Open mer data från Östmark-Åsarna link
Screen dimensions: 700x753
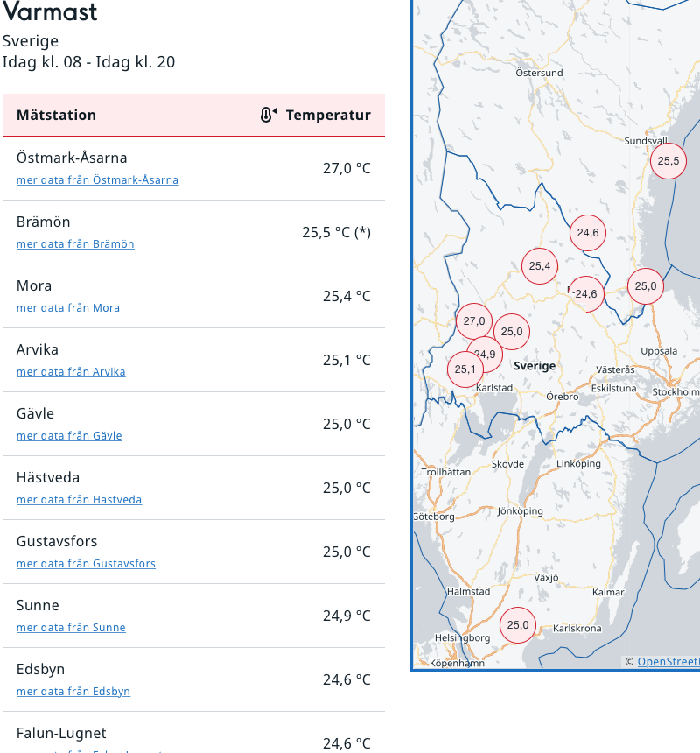tap(97, 180)
